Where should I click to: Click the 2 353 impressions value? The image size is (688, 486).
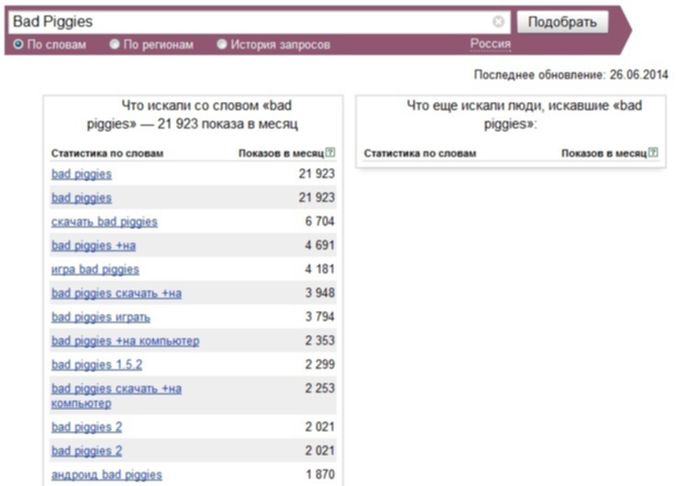[x=320, y=340]
